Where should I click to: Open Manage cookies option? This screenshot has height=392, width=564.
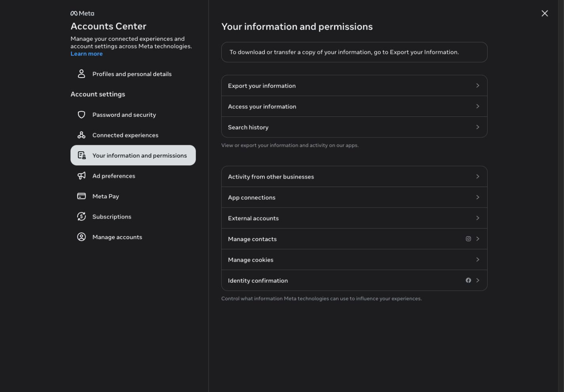coord(354,260)
